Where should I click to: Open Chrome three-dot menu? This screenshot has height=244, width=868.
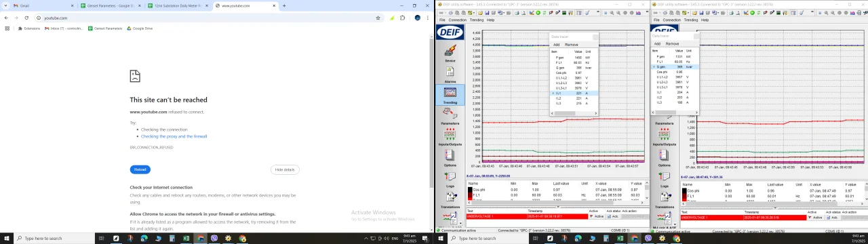[428, 18]
